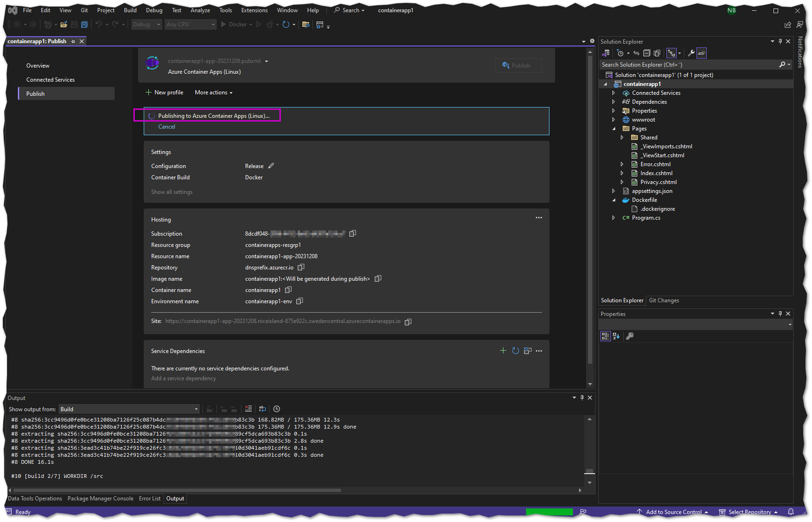Clear all text in Output window
This screenshot has height=522, width=812.
tap(248, 409)
